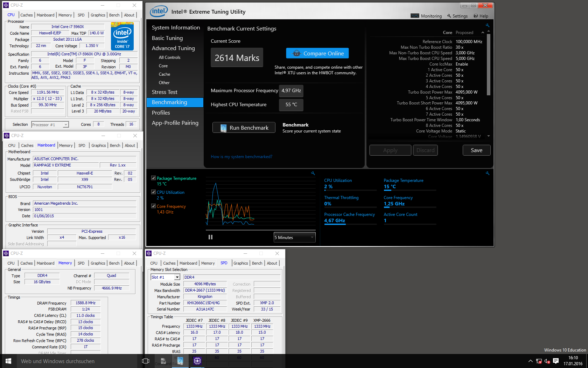Select App-Profile Pairing in XTU sidebar

175,123
